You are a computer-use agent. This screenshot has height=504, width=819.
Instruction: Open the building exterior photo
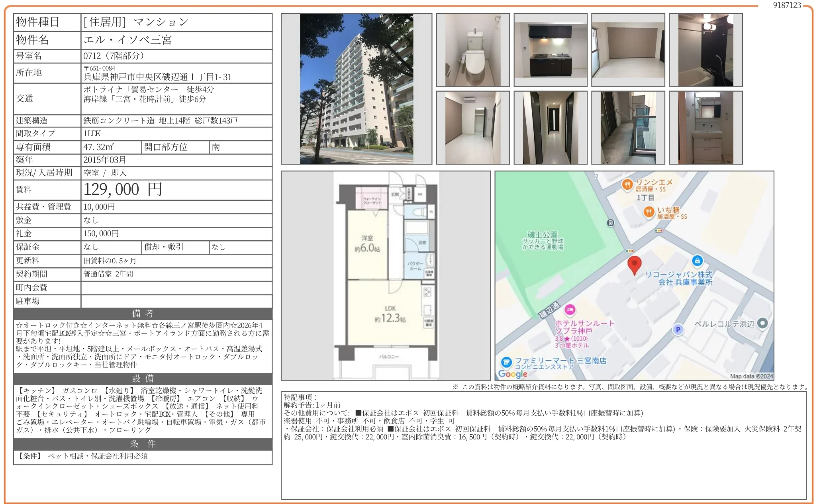pyautogui.click(x=356, y=89)
